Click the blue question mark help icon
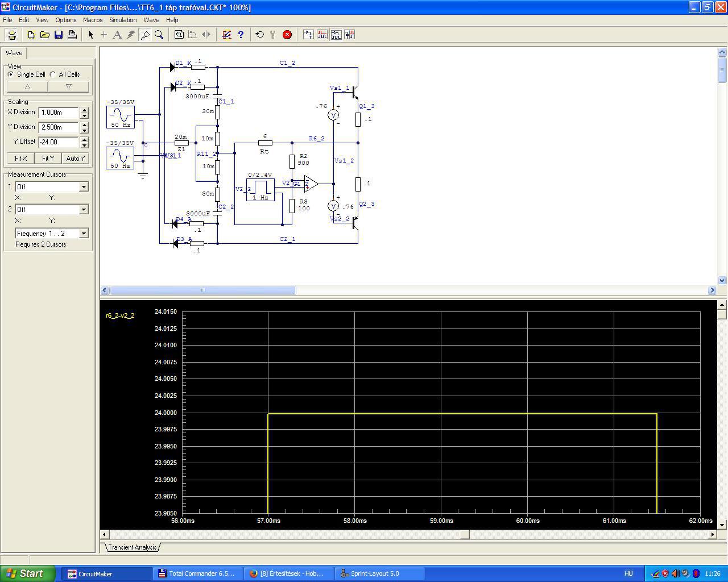Image resolution: width=728 pixels, height=582 pixels. [241, 35]
